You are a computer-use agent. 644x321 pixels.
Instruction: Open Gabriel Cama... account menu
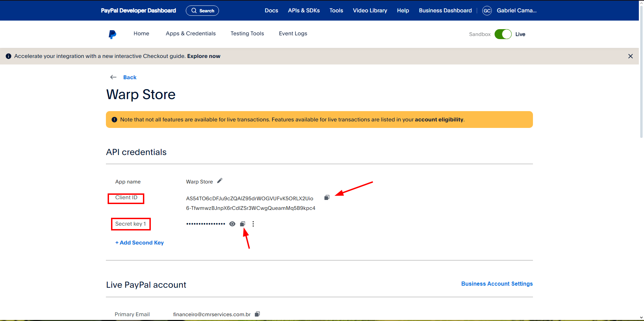517,11
